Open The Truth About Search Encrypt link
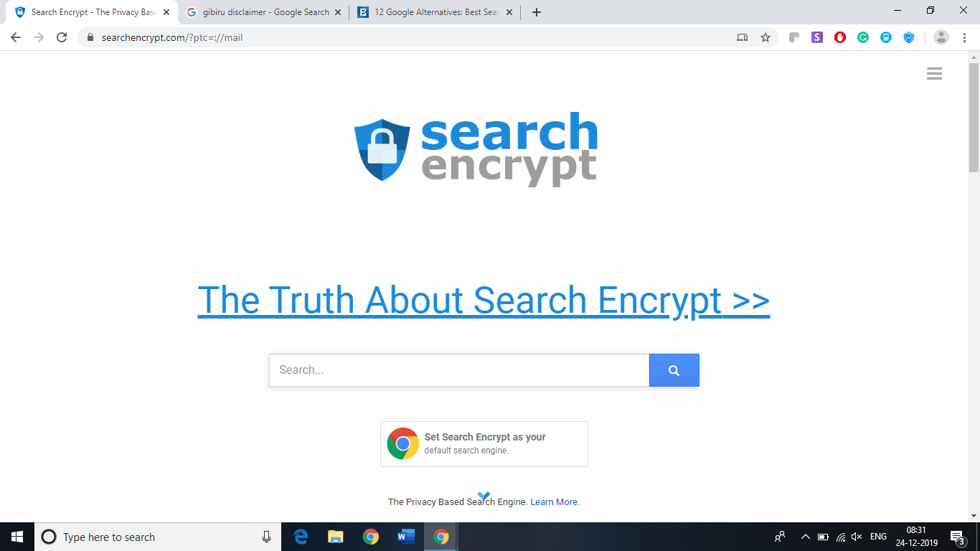980x551 pixels. (x=484, y=300)
